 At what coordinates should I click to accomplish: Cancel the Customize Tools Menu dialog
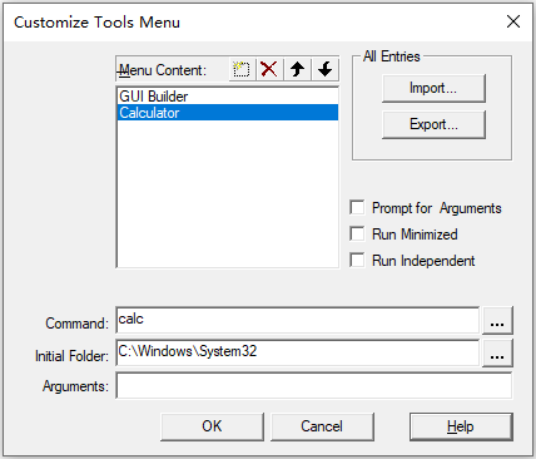click(322, 426)
